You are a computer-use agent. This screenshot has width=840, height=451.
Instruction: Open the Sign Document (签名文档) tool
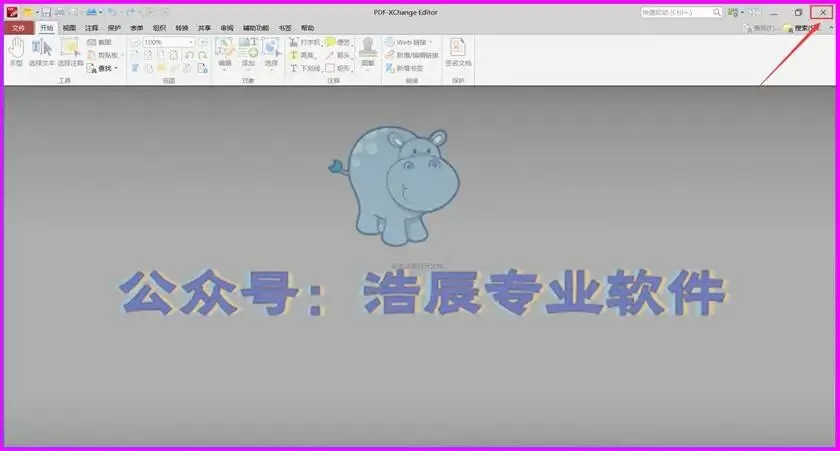click(458, 52)
